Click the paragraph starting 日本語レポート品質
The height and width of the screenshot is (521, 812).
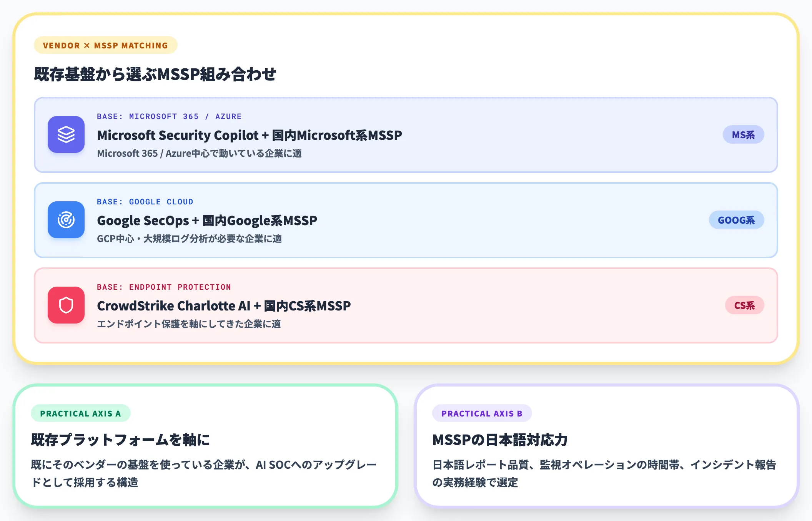coord(605,473)
